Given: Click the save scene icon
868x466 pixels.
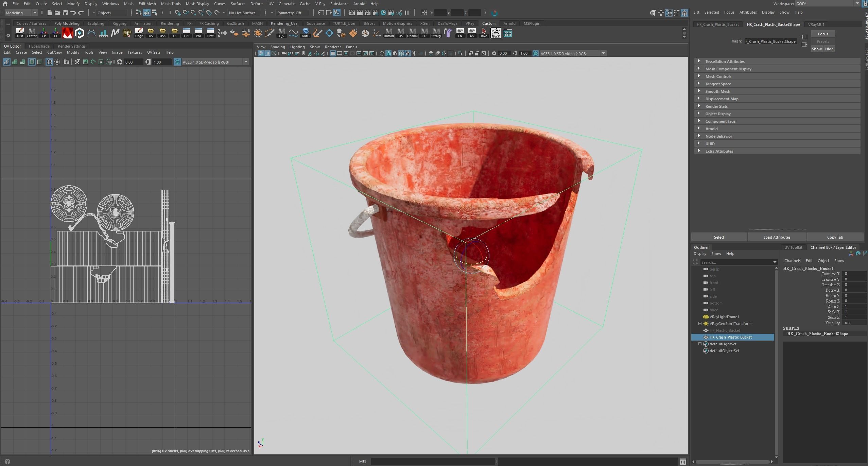Looking at the screenshot, I should pos(65,13).
